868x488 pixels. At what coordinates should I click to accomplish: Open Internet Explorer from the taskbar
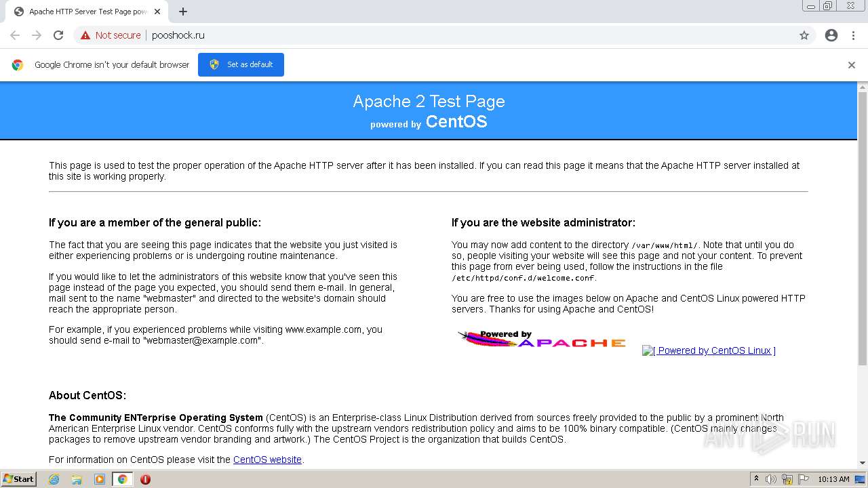click(54, 479)
